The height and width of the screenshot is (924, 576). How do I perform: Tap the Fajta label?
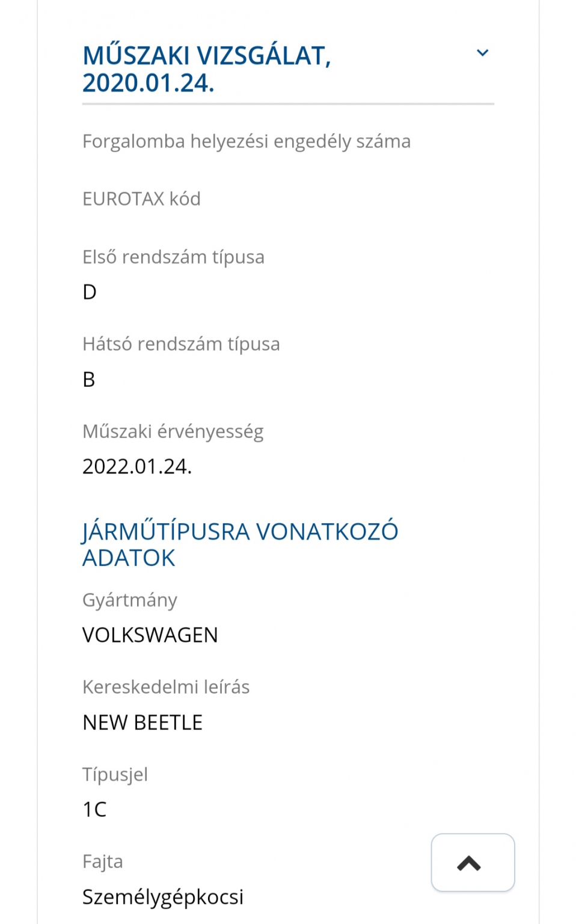(x=103, y=861)
